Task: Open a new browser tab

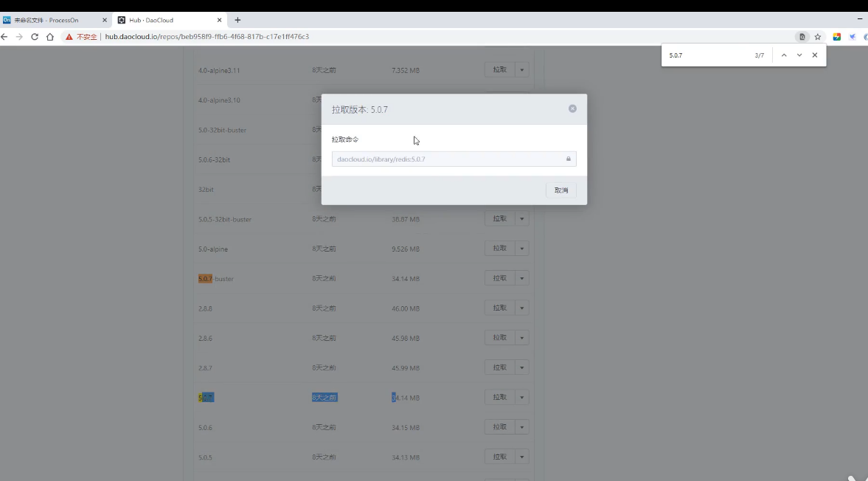Action: tap(237, 20)
